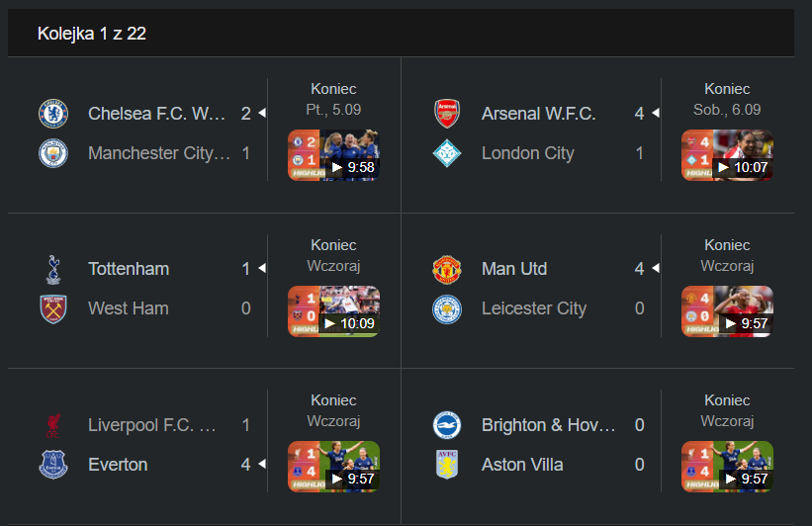Open the Brighton & Hove team name
This screenshot has height=526, width=812.
pos(548,425)
